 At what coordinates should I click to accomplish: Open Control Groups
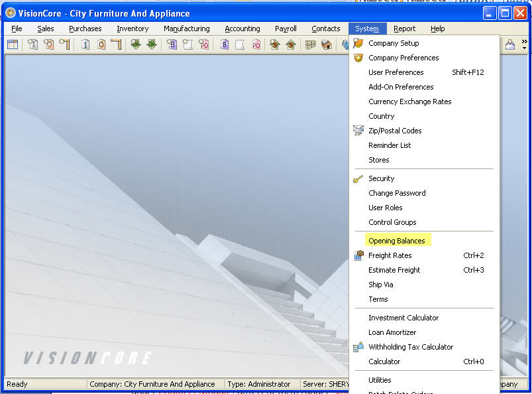[424, 222]
